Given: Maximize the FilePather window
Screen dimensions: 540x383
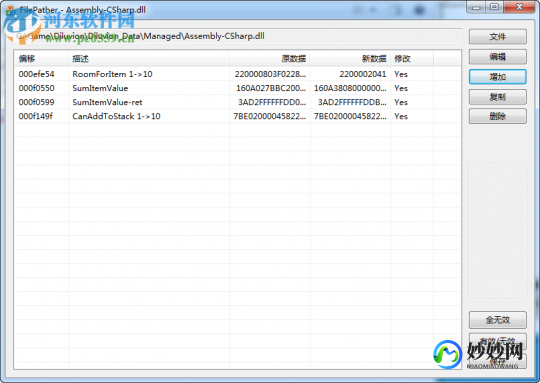Looking at the screenshot, I should point(495,7).
